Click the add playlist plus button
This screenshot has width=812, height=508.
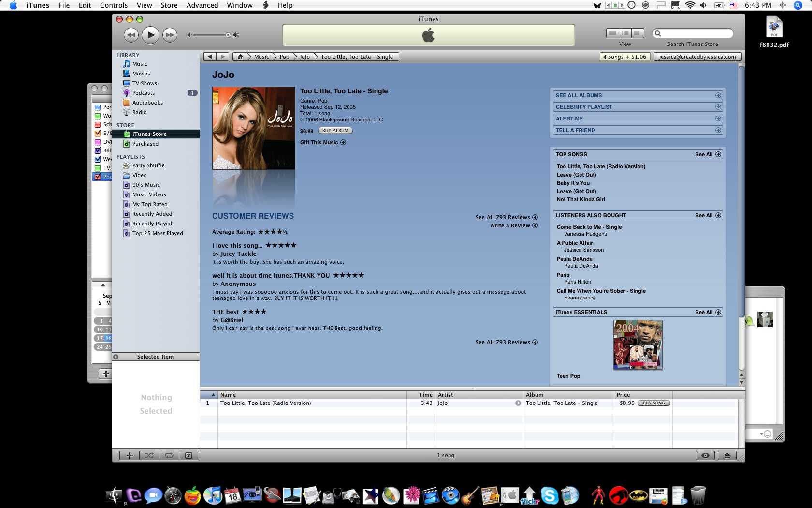[129, 455]
